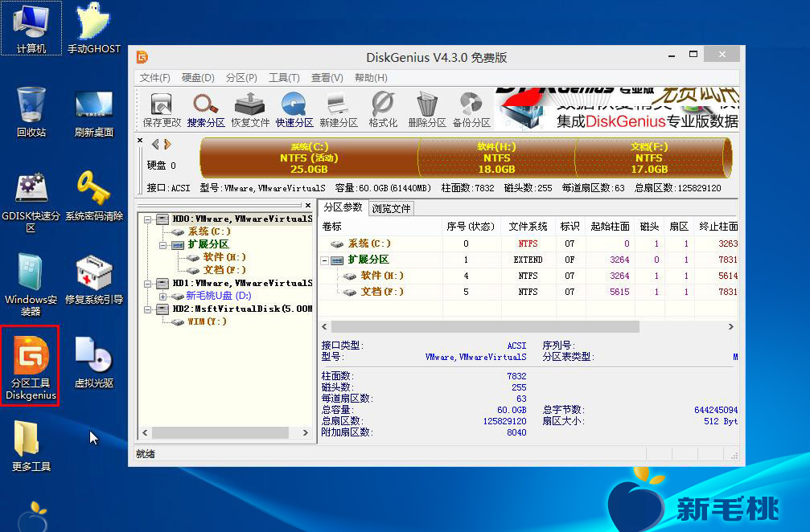Image resolution: width=810 pixels, height=532 pixels.
Task: Select WIM (Y:) in the disk tree
Action: point(207,321)
